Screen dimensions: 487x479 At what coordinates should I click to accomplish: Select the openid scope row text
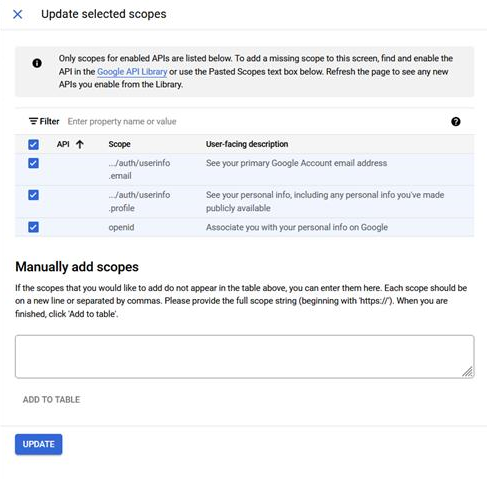pos(121,227)
